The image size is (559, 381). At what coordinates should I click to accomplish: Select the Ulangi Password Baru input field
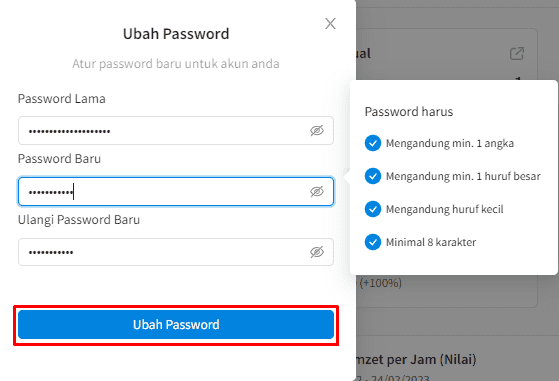(x=176, y=252)
